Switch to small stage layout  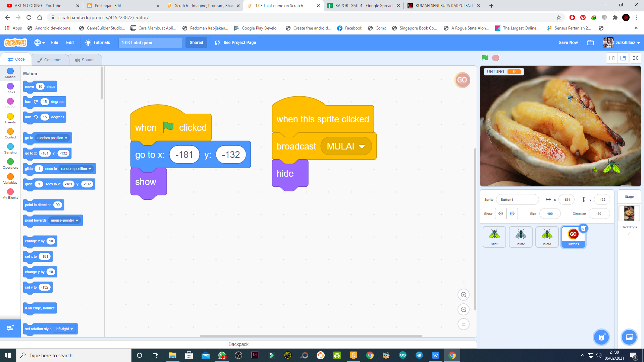(x=612, y=58)
